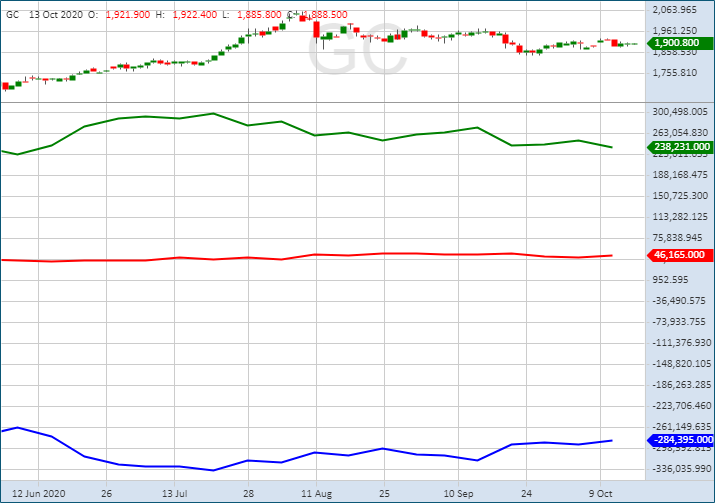Click the 75,838.945 axis label
This screenshot has height=503, width=715.
click(677, 238)
